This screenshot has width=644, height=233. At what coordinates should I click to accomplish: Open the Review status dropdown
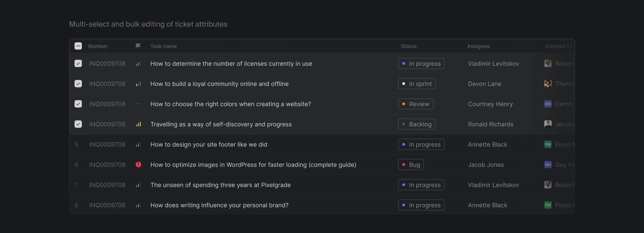pyautogui.click(x=416, y=104)
